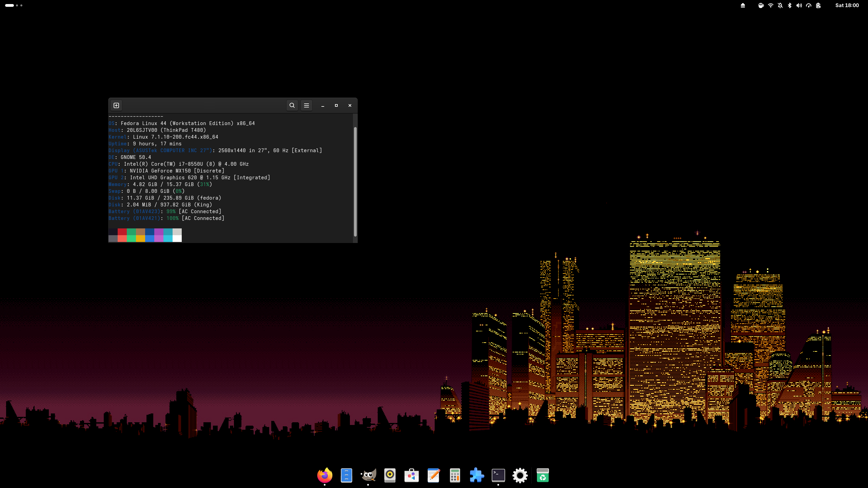Click the "DE: GNOME 50.4" line
The height and width of the screenshot is (488, 868).
click(x=130, y=157)
